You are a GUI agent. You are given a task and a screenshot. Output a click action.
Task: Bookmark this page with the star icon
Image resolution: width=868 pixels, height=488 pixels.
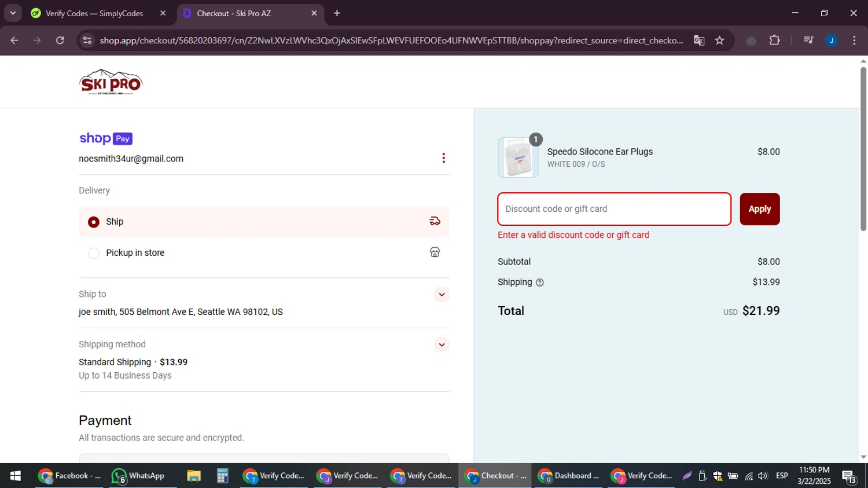pos(719,41)
